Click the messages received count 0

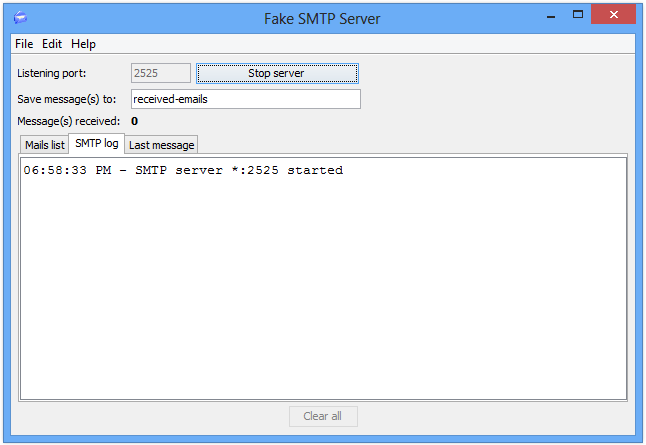pyautogui.click(x=134, y=121)
